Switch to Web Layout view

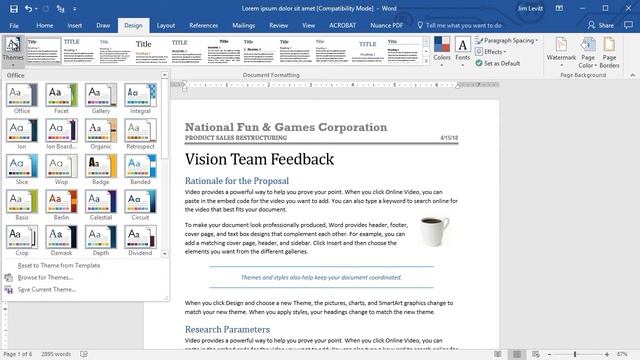coord(536,354)
